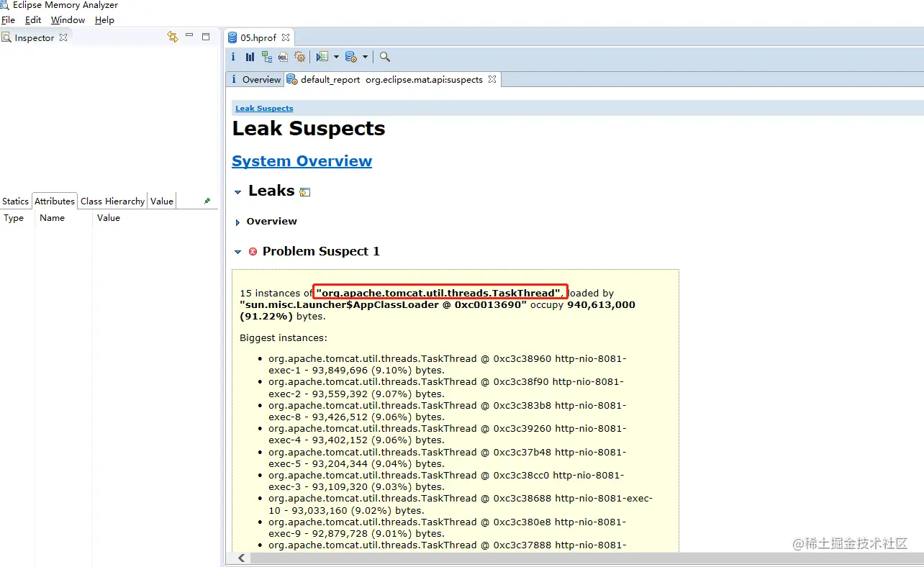Click the TaskThread @ 0xc3c38960 list entry
Viewport: 924px width, 567px height.
point(446,364)
